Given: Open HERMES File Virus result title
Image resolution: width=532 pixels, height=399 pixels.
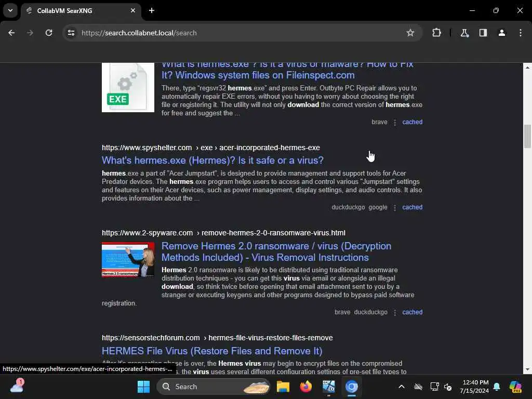Looking at the screenshot, I should (x=212, y=351).
